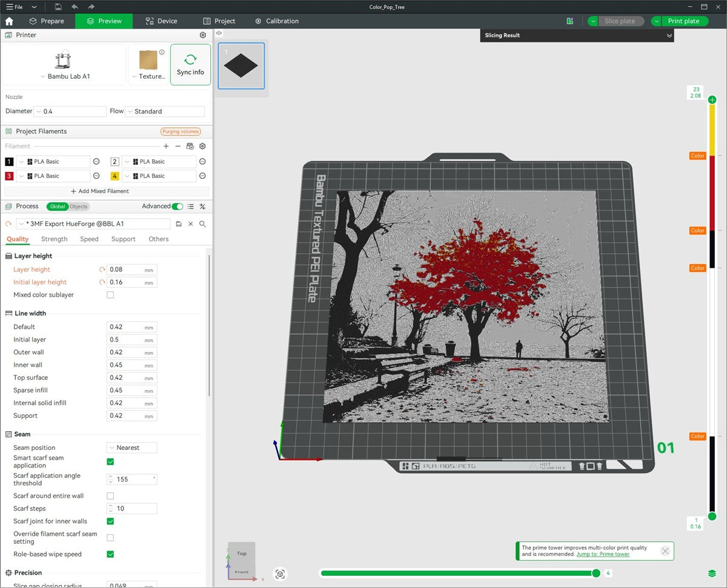Image resolution: width=727 pixels, height=588 pixels.
Task: Click the layers view icon at bottom right
Action: [x=712, y=573]
